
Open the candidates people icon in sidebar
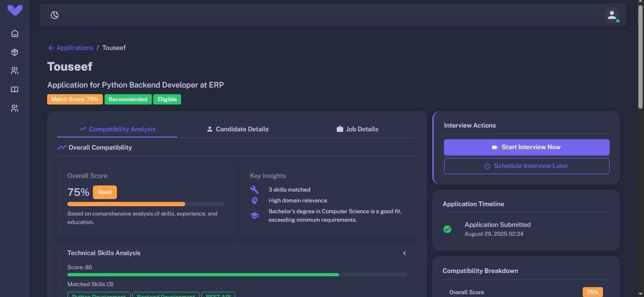[14, 71]
